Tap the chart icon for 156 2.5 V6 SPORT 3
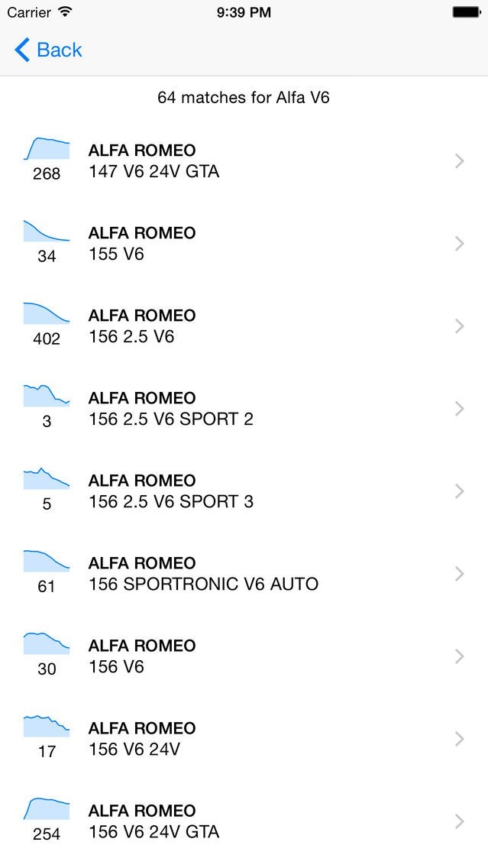The image size is (488, 868). [47, 478]
